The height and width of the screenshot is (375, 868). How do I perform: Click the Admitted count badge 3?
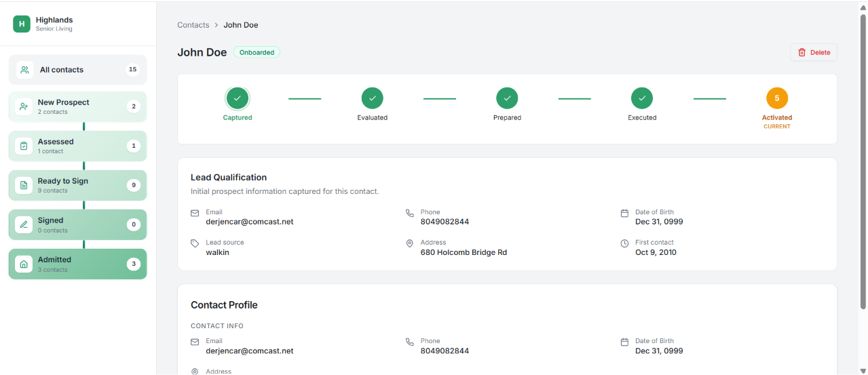click(134, 264)
